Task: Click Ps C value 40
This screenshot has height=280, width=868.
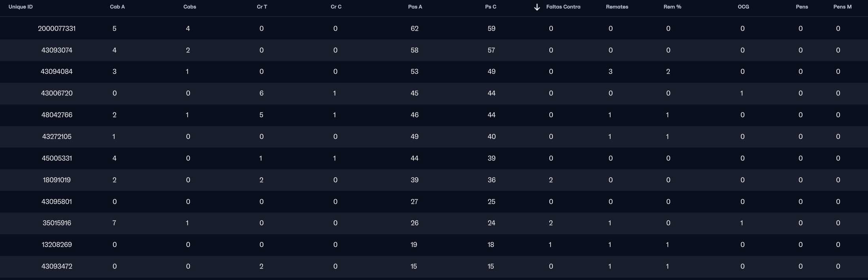Action: click(x=491, y=137)
